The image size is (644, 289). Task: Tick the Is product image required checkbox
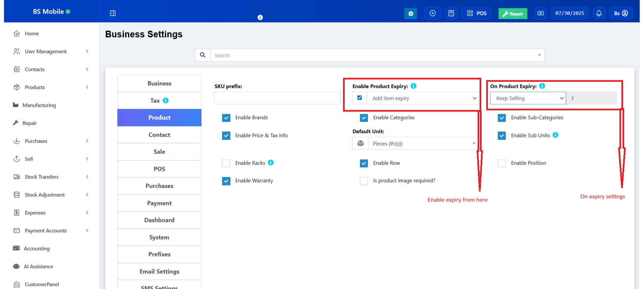[x=364, y=181]
